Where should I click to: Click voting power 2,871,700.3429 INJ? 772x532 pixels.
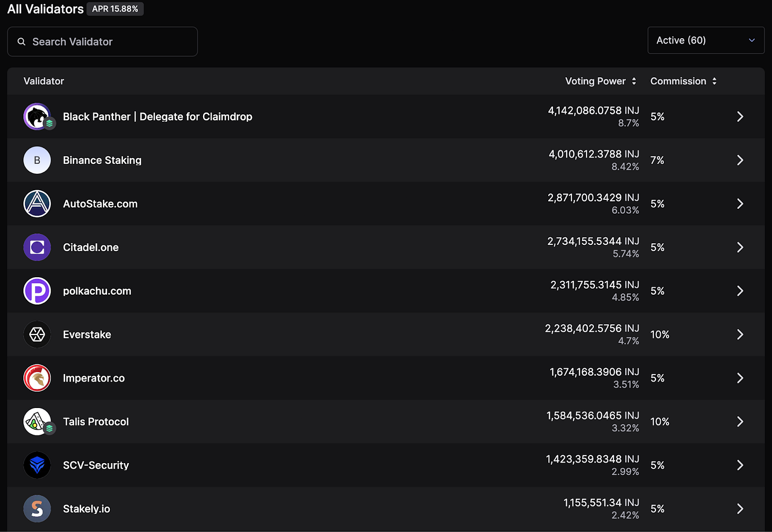[x=593, y=197]
